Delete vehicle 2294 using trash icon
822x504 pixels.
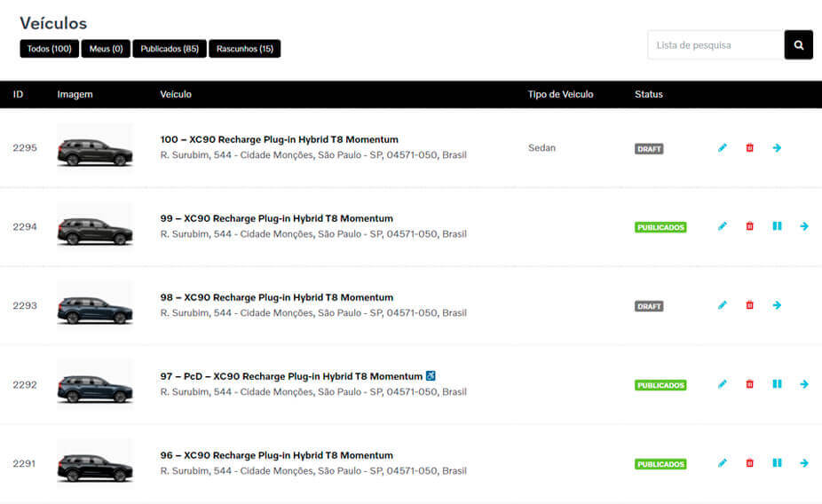[x=749, y=227]
